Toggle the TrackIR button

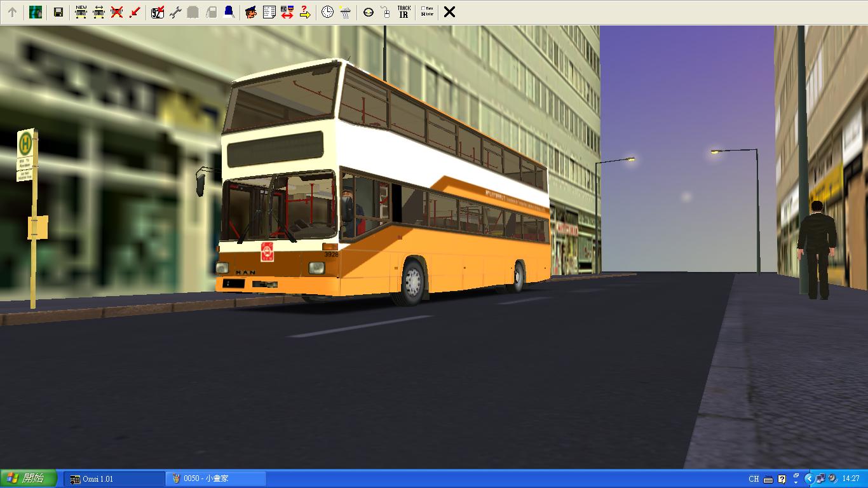(403, 12)
